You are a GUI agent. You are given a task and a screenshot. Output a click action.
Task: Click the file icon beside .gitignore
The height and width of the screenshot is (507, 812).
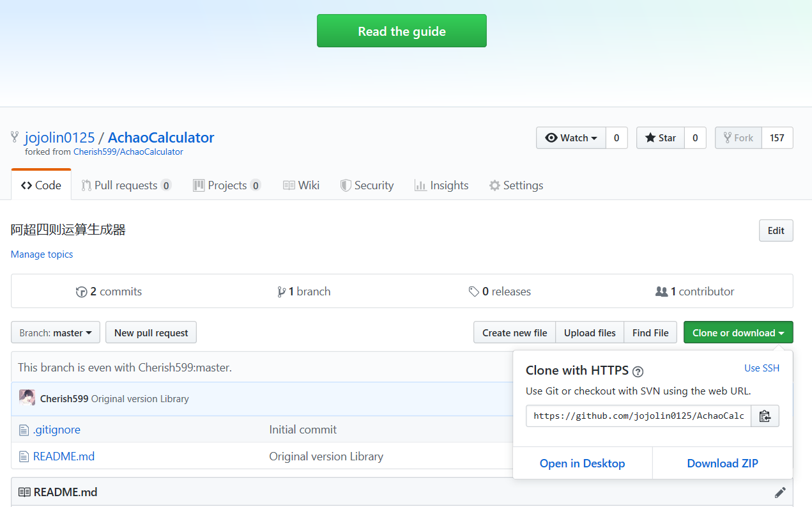24,430
